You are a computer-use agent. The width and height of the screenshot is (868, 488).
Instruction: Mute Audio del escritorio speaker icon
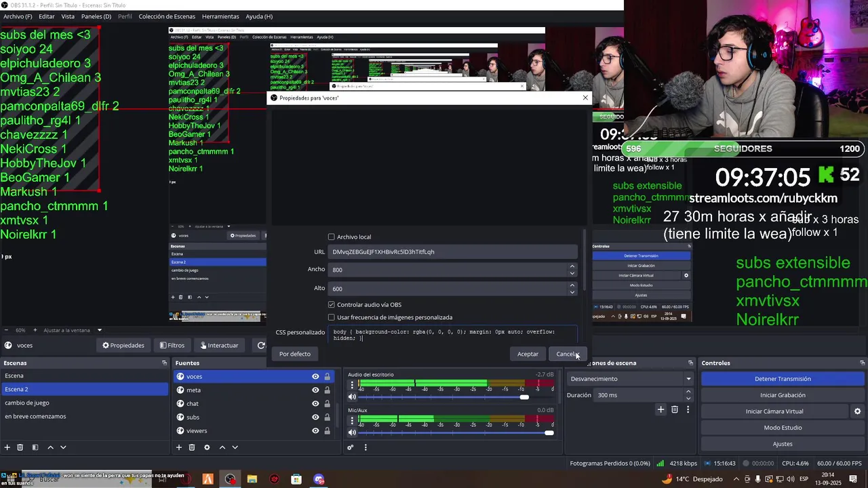click(x=352, y=397)
